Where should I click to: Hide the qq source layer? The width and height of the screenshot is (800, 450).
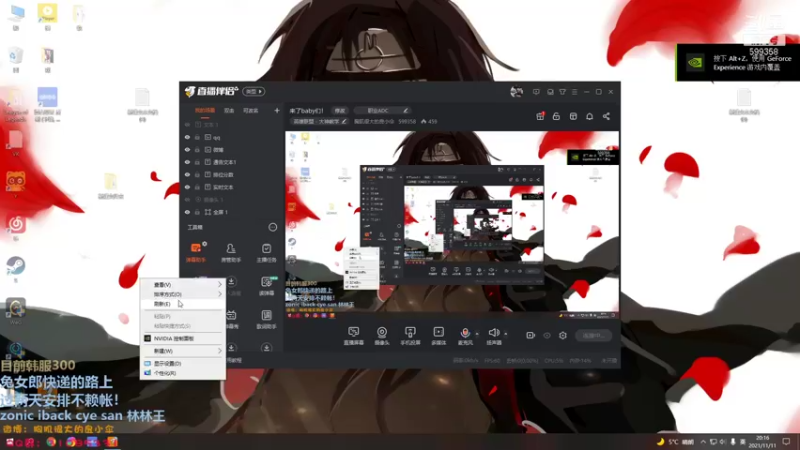point(187,137)
